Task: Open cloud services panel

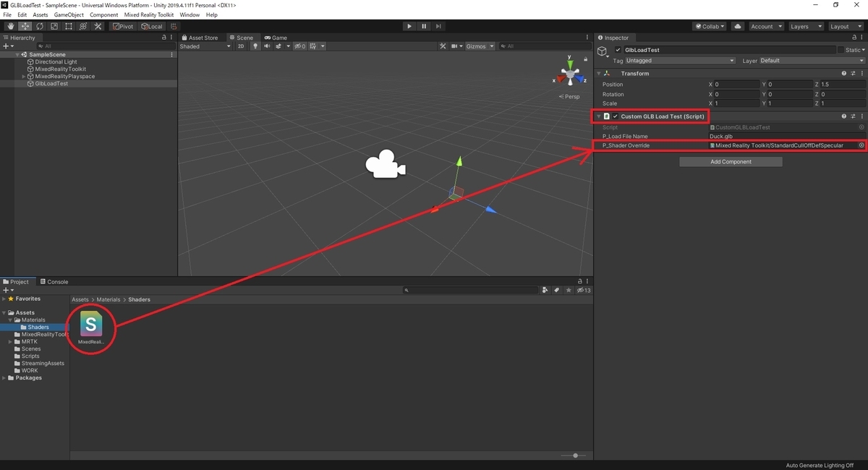Action: [x=737, y=27]
